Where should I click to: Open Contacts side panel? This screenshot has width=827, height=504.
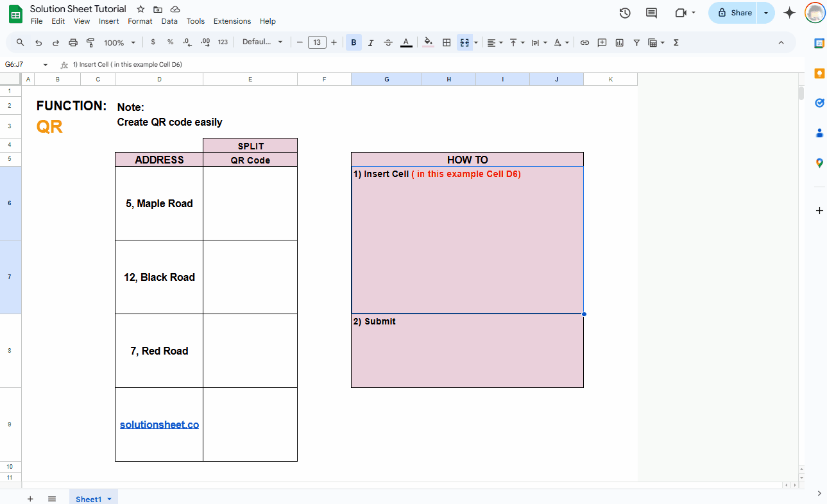coord(819,133)
